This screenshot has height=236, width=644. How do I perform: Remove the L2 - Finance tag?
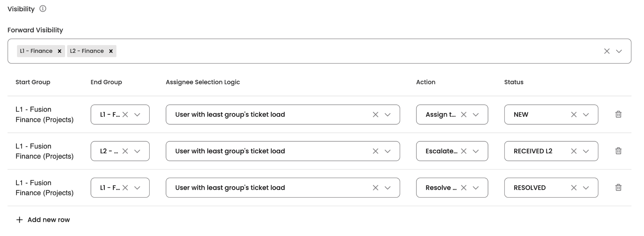111,51
